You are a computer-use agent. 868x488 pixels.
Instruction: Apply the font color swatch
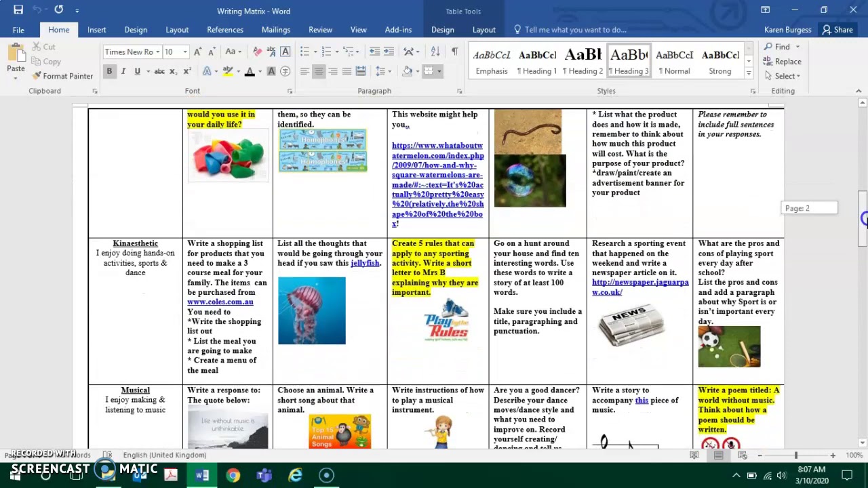(250, 71)
